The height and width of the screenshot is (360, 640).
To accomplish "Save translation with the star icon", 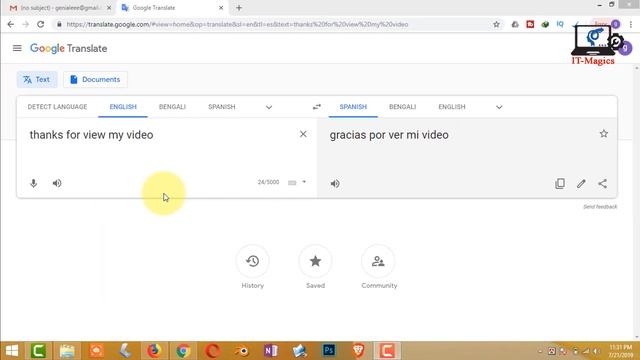I will coord(604,133).
